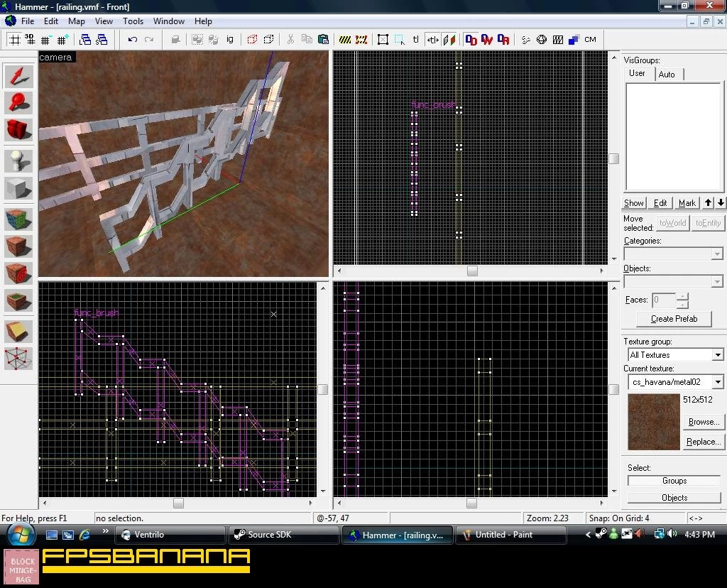Screen dimensions: 727x588
Task: Toggle ignore groups (ig) button
Action: tap(230, 40)
